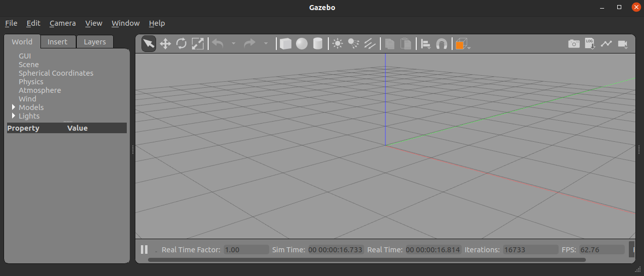Image resolution: width=644 pixels, height=276 pixels.
Task: Click the undo arrow
Action: 218,44
